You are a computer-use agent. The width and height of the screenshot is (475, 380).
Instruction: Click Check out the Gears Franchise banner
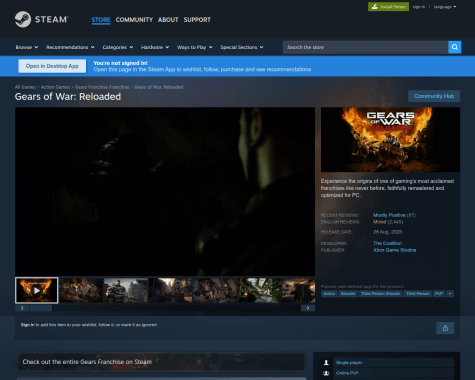coord(161,362)
